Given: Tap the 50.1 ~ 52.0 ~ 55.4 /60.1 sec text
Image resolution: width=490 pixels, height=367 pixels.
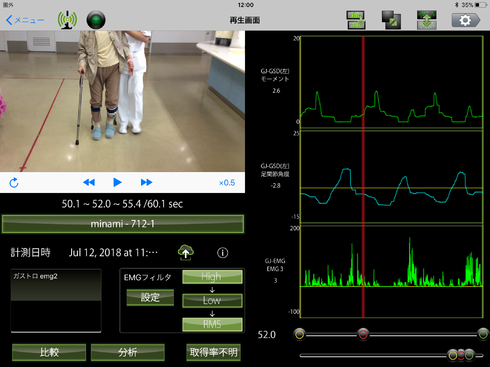Looking at the screenshot, I should pos(122,204).
